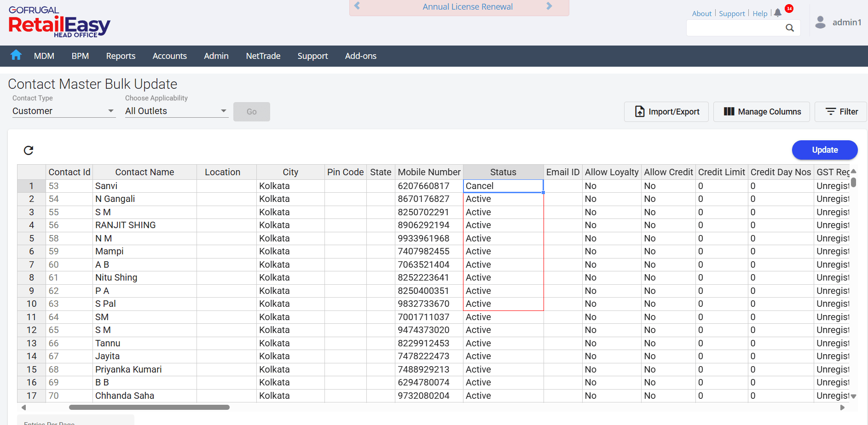The height and width of the screenshot is (425, 868).
Task: Select the Status cell showing Cancel
Action: pos(503,186)
